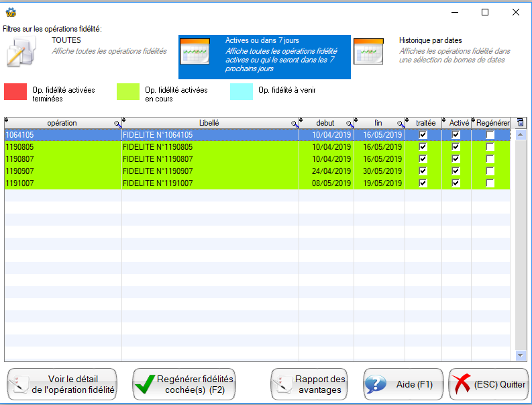Click the green 'activées en cours' color swatch
532x405 pixels.
128,92
